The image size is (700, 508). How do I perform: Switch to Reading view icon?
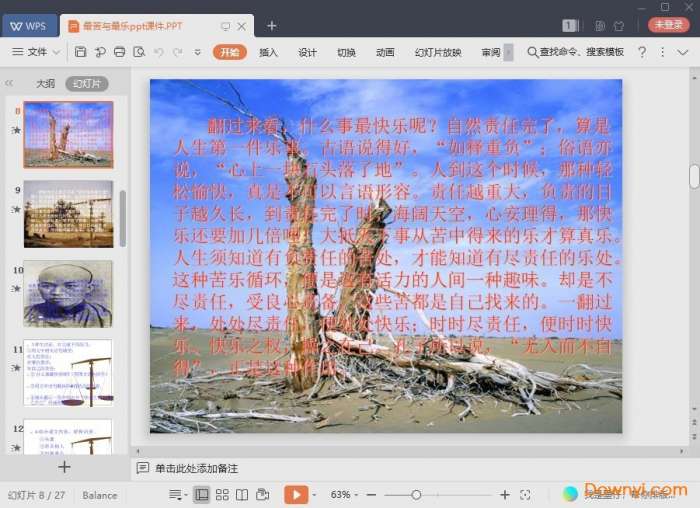tap(242, 495)
